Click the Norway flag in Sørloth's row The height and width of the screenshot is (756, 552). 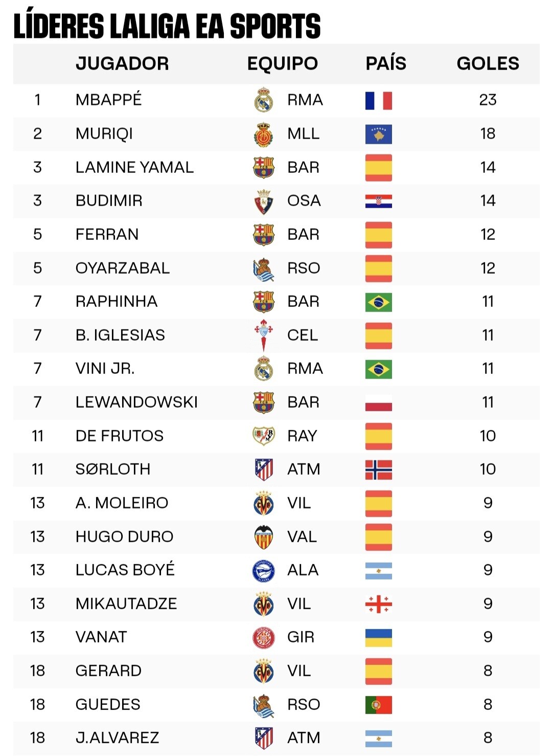379,470
